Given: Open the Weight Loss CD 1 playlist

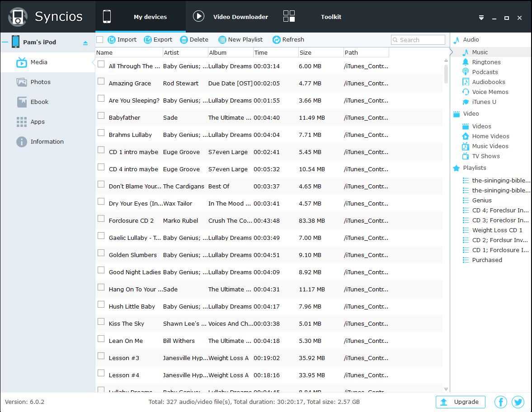Looking at the screenshot, I should coord(497,230).
